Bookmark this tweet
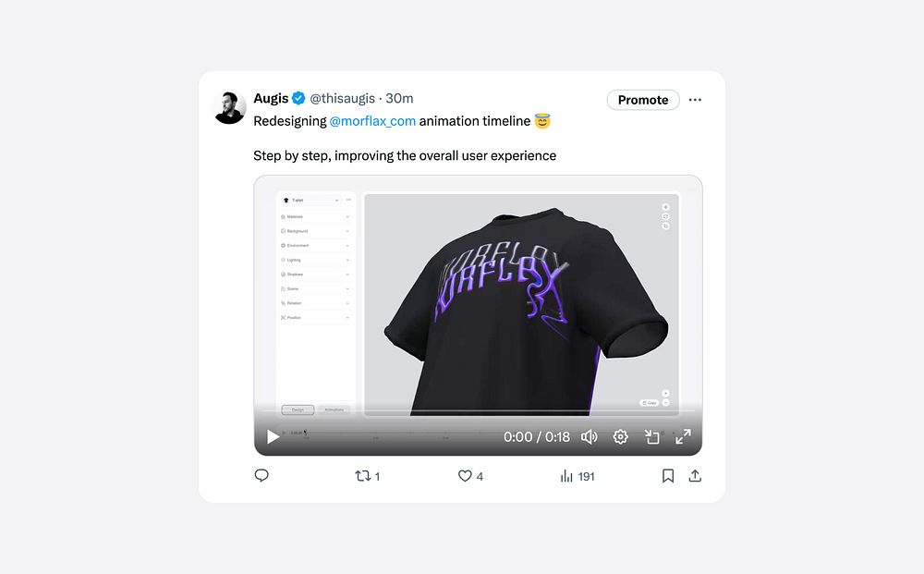924x574 pixels. (668, 476)
